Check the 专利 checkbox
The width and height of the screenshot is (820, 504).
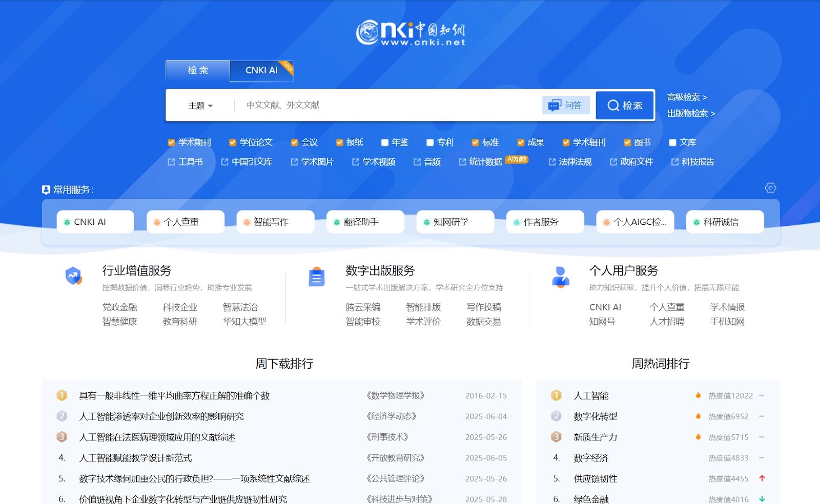430,142
